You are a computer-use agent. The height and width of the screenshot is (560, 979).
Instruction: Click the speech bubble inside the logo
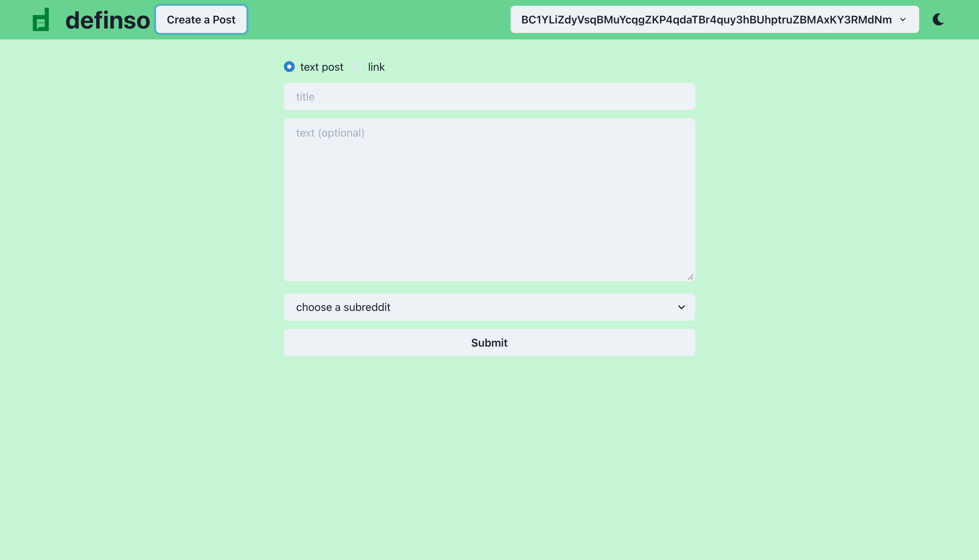click(x=41, y=23)
